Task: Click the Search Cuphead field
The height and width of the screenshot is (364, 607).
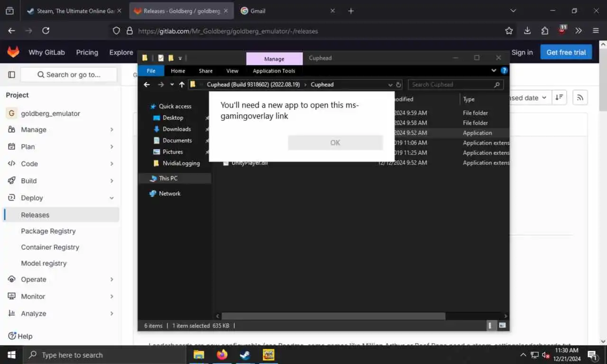Action: point(455,84)
